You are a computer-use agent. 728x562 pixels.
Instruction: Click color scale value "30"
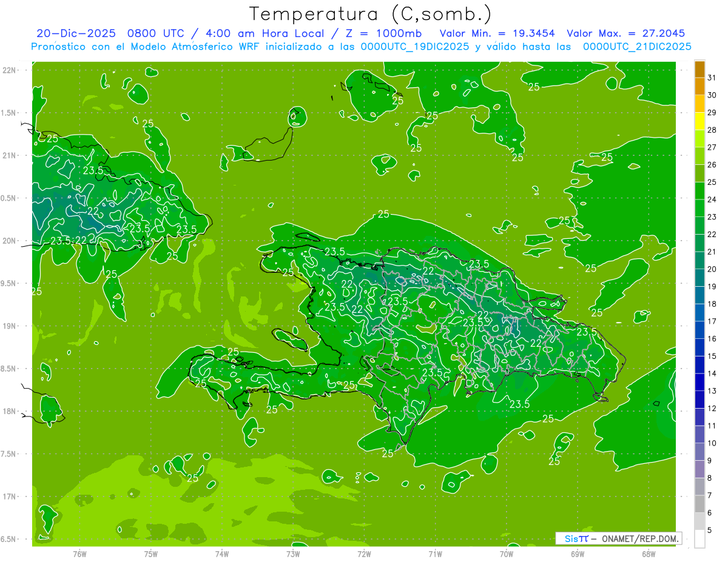tap(712, 95)
